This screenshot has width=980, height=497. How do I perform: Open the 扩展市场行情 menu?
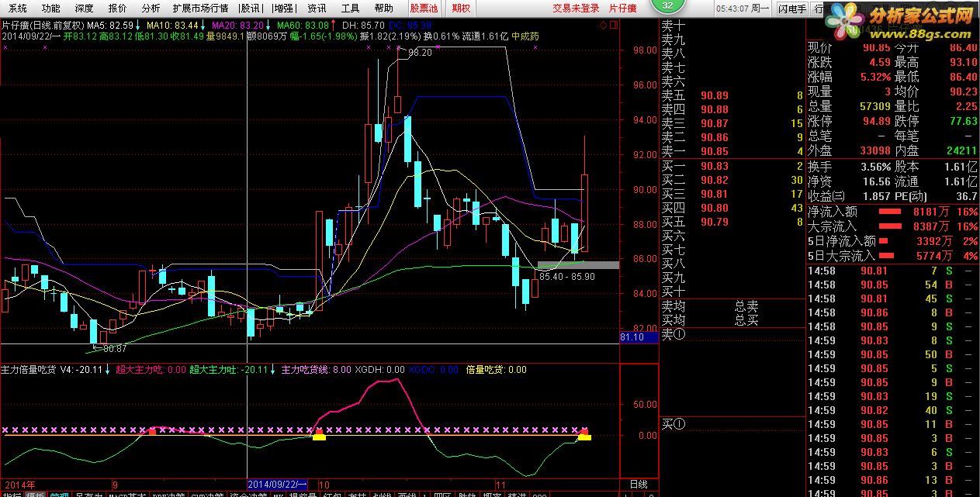click(x=200, y=9)
